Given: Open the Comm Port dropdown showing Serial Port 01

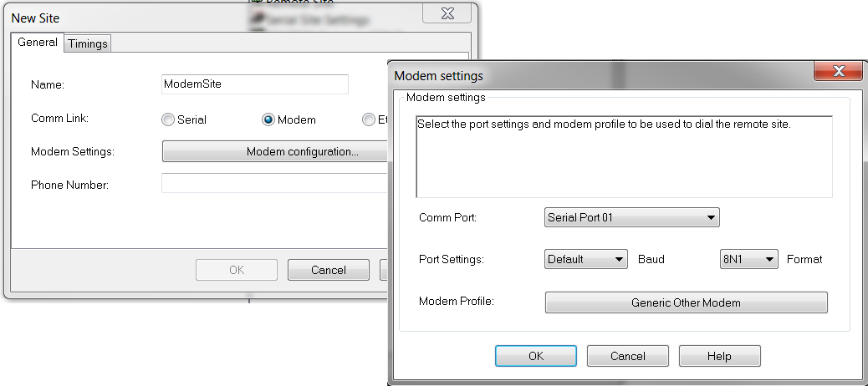Looking at the screenshot, I should pos(631,217).
